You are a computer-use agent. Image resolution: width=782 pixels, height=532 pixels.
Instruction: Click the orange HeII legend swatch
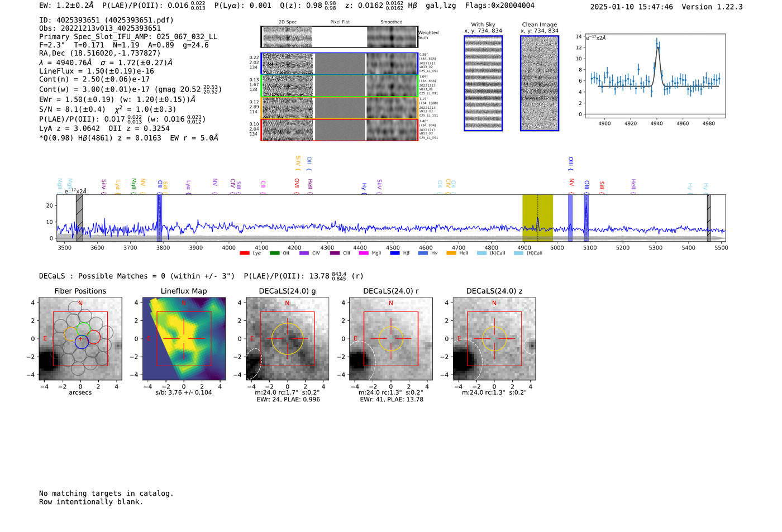(x=451, y=253)
